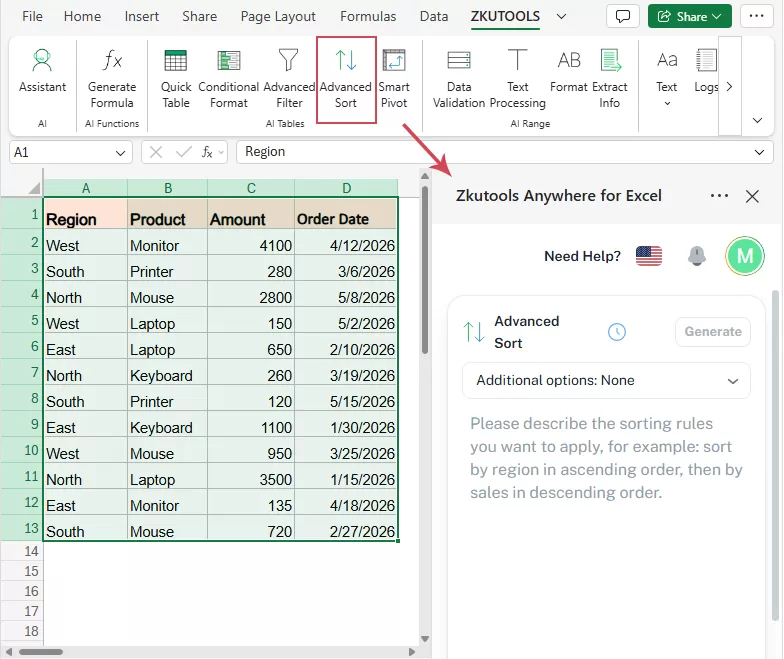Switch to the Page Layout tab
This screenshot has height=659, width=784.
point(278,16)
